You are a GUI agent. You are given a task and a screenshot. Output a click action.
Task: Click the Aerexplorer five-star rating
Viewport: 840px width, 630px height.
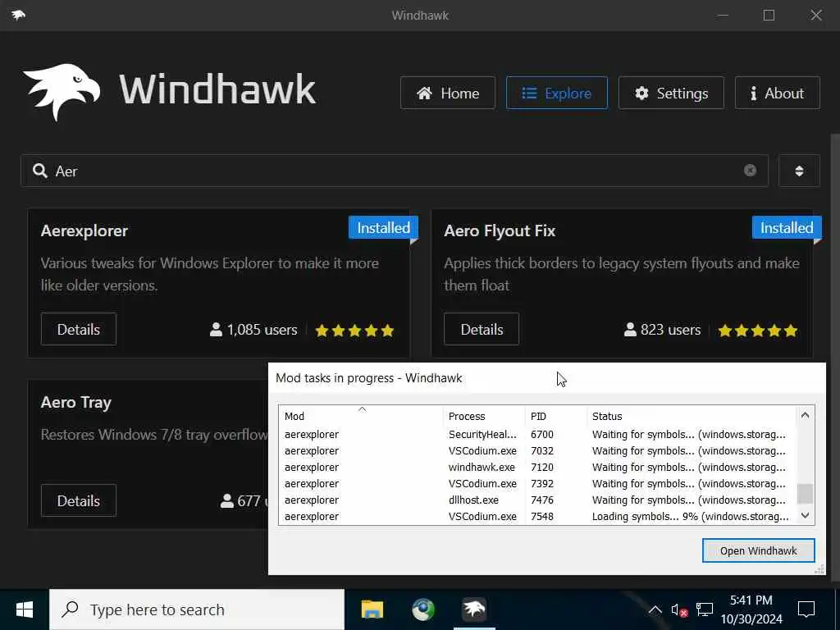tap(354, 331)
